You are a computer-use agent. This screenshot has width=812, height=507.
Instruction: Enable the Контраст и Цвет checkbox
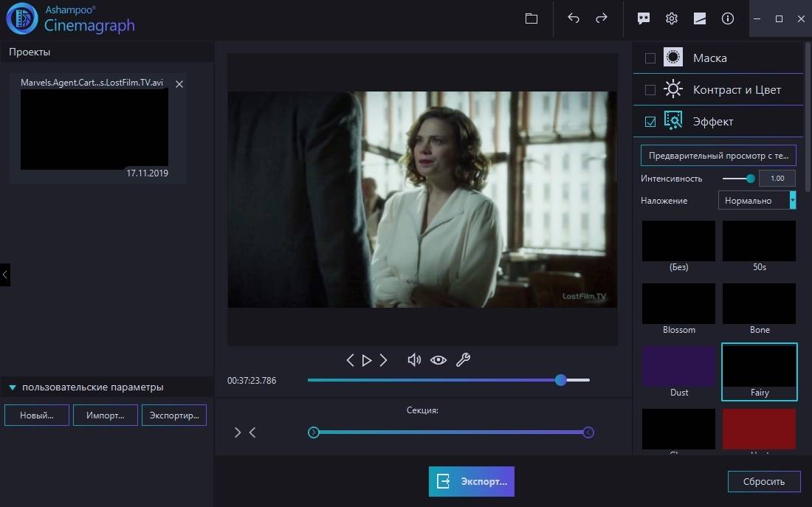click(x=650, y=90)
